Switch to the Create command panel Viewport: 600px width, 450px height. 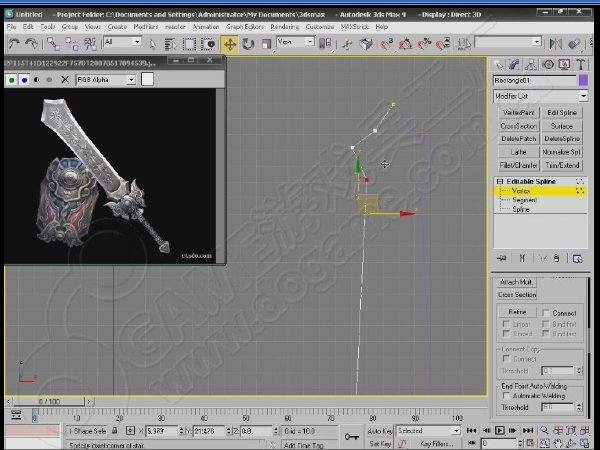(498, 65)
